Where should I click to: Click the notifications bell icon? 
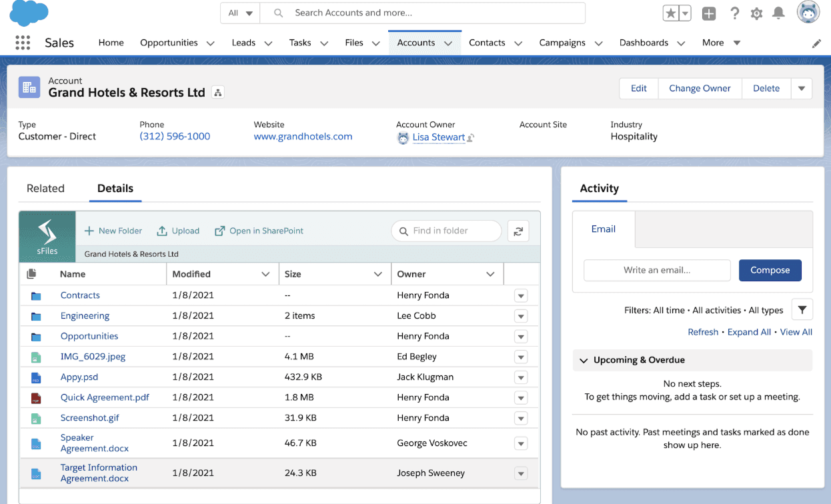point(778,13)
